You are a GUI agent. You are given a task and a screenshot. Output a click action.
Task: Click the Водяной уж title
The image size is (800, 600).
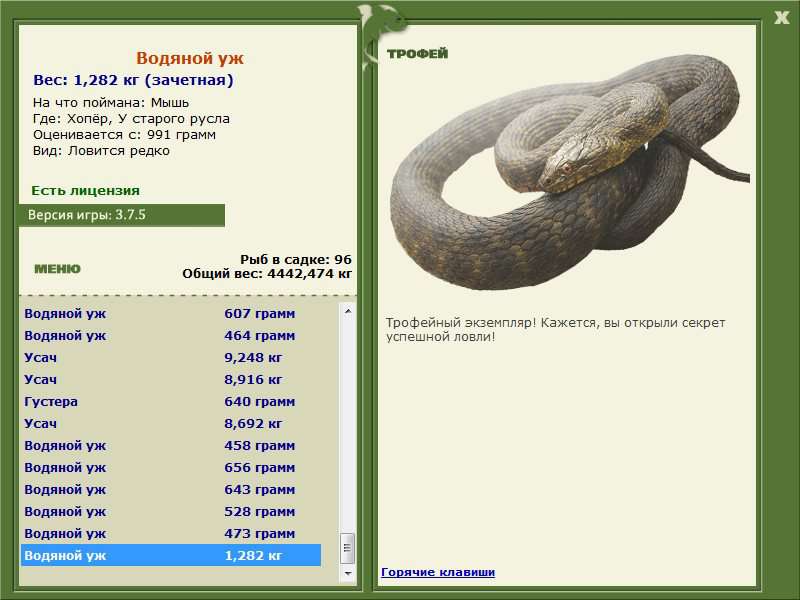190,58
